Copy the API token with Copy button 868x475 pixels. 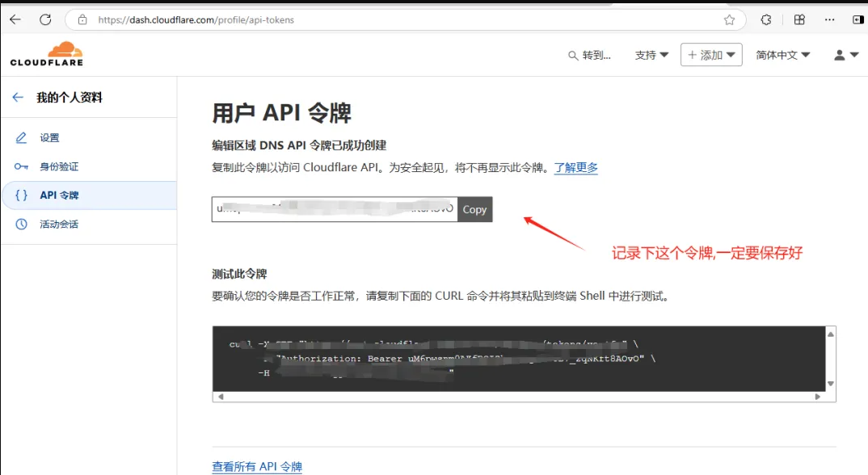(x=474, y=209)
